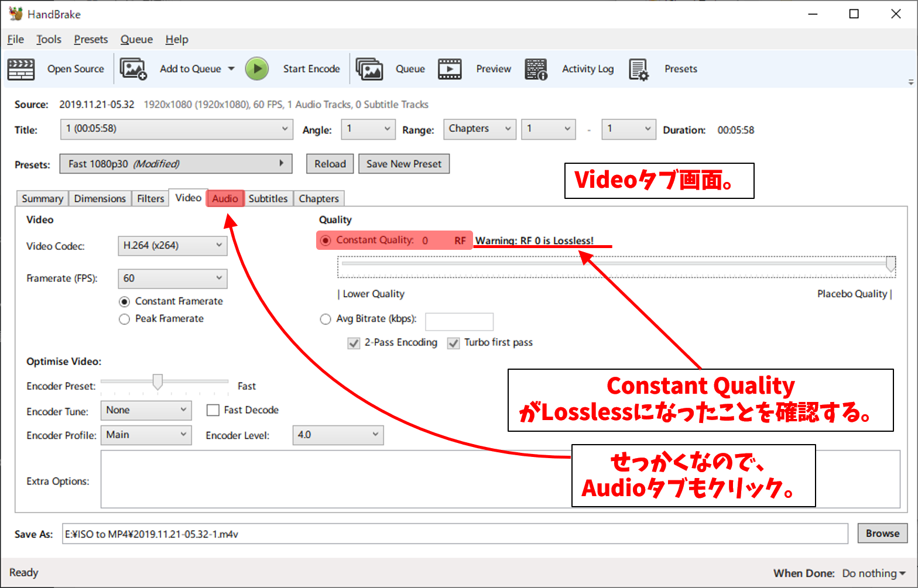Switch to the Filters tab
This screenshot has width=918, height=588.
coord(150,198)
